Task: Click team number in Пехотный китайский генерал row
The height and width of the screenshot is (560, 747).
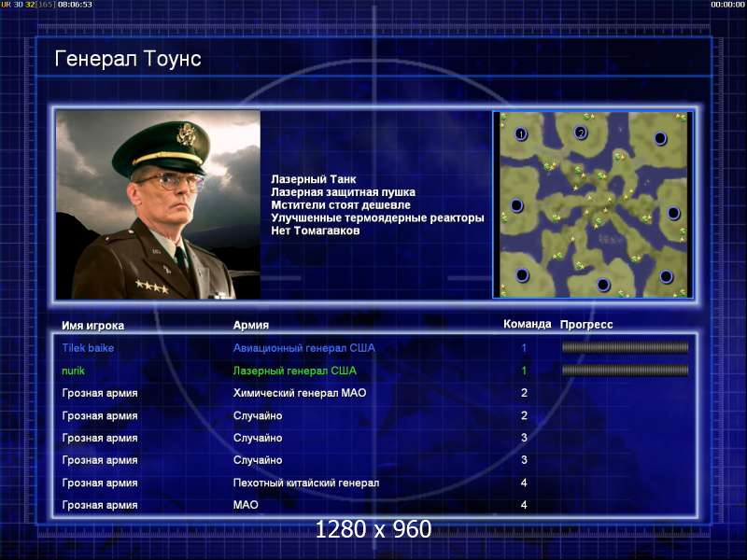Action: tap(524, 483)
